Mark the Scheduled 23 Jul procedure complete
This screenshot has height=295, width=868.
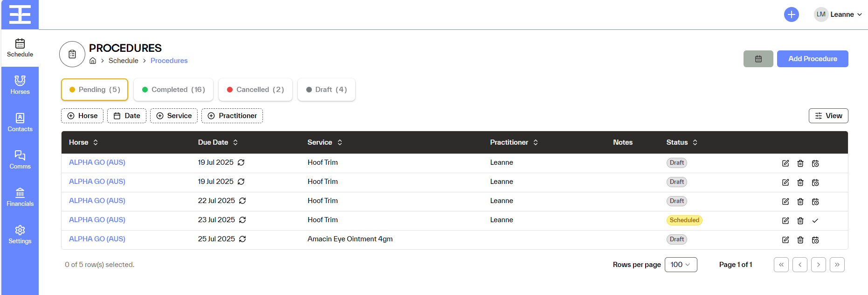click(x=815, y=221)
